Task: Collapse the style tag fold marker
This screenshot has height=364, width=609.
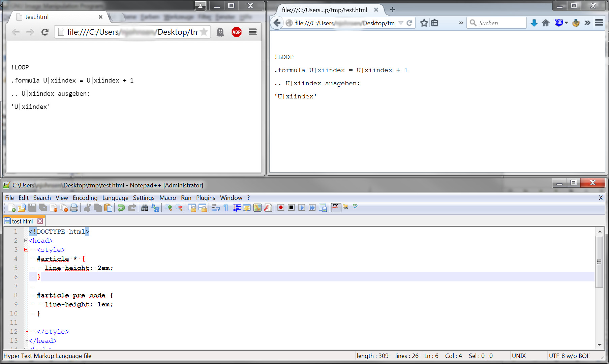Action: tap(26, 250)
